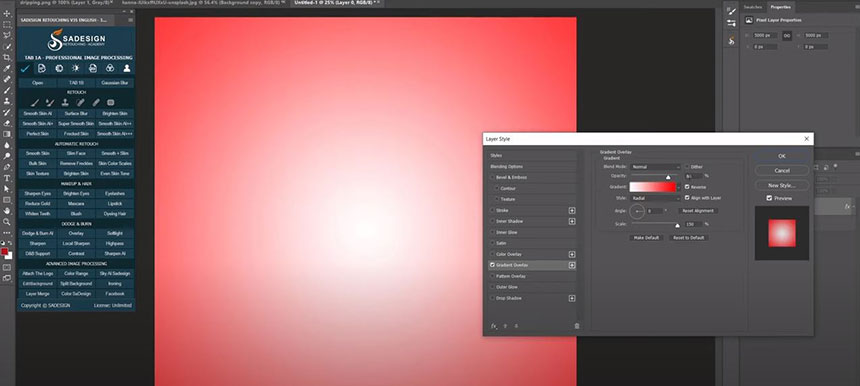Image resolution: width=860 pixels, height=386 pixels.
Task: Toggle the Align with Layer checkbox
Action: click(687, 197)
